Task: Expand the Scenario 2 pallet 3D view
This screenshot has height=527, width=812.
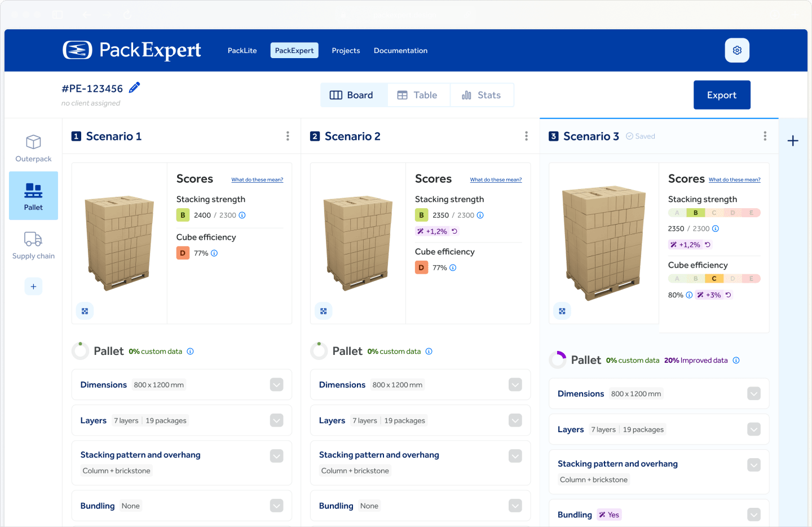Action: tap(323, 311)
